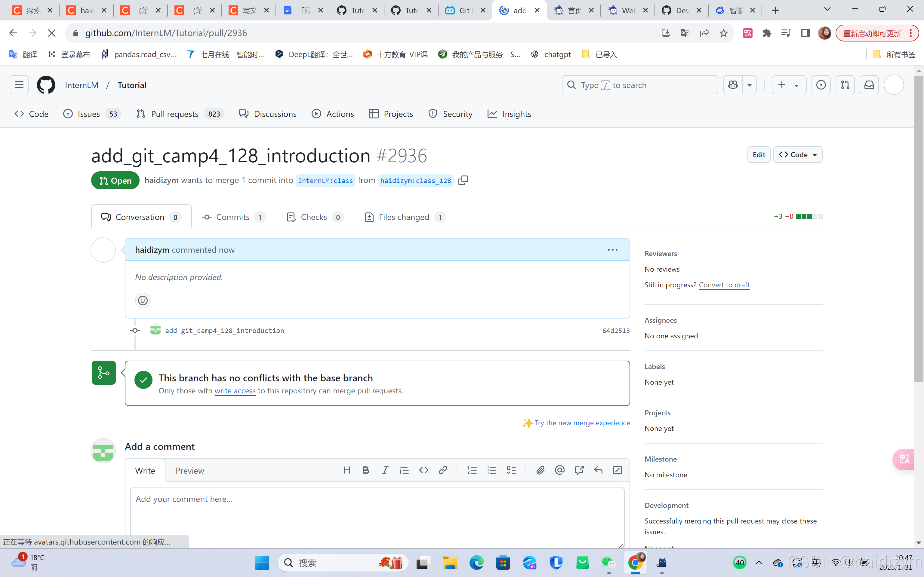Image resolution: width=924 pixels, height=577 pixels.
Task: Open the Commits tab
Action: point(233,217)
